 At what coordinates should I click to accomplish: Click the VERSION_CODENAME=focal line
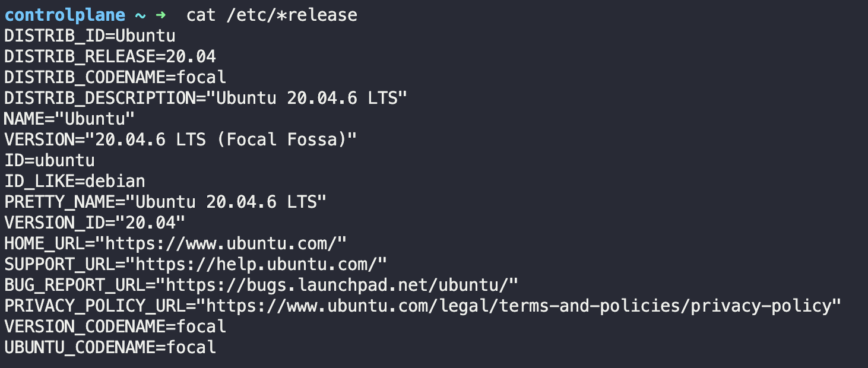[x=115, y=326]
